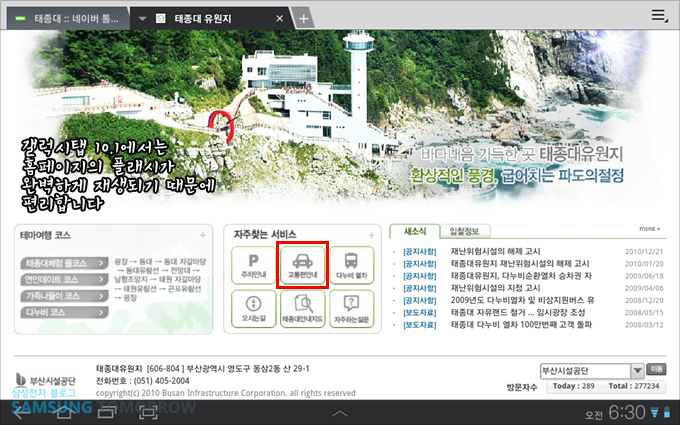
Task: Click the 방문자수 label
Action: click(522, 387)
